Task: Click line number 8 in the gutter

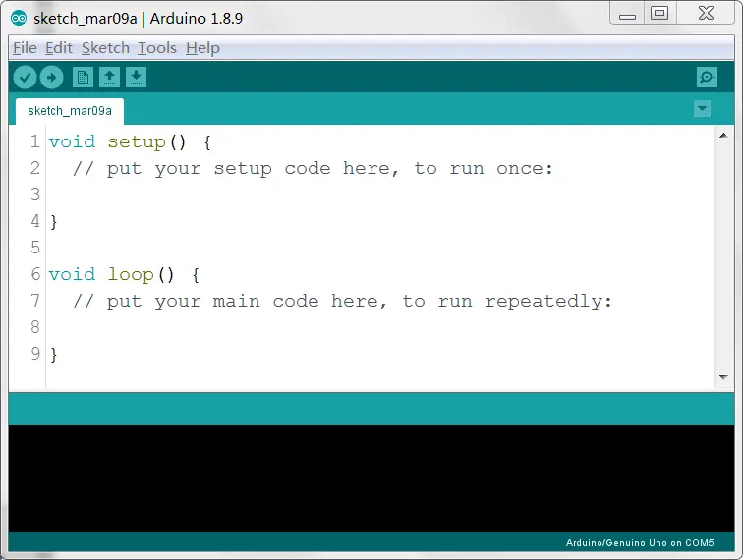Action: click(x=35, y=327)
